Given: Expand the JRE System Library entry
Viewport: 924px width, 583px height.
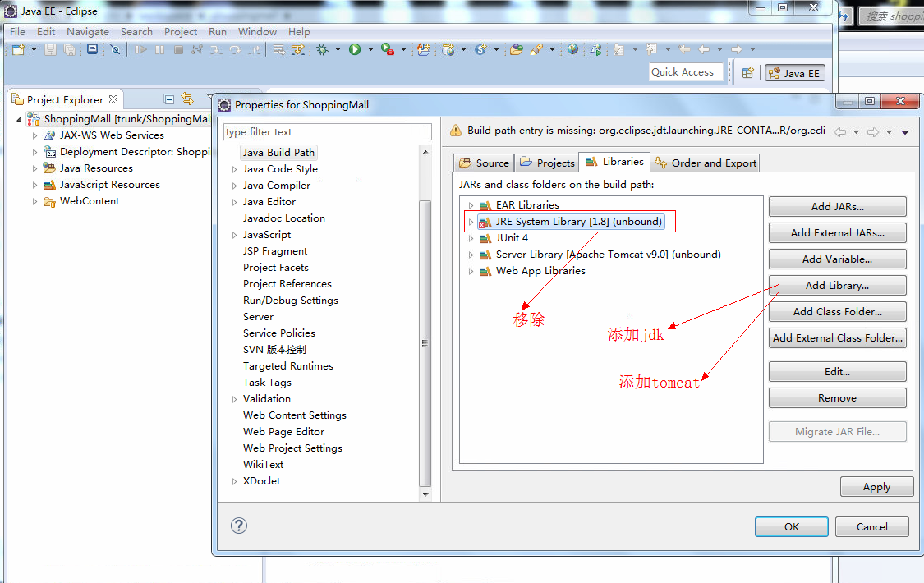Looking at the screenshot, I should tap(471, 222).
